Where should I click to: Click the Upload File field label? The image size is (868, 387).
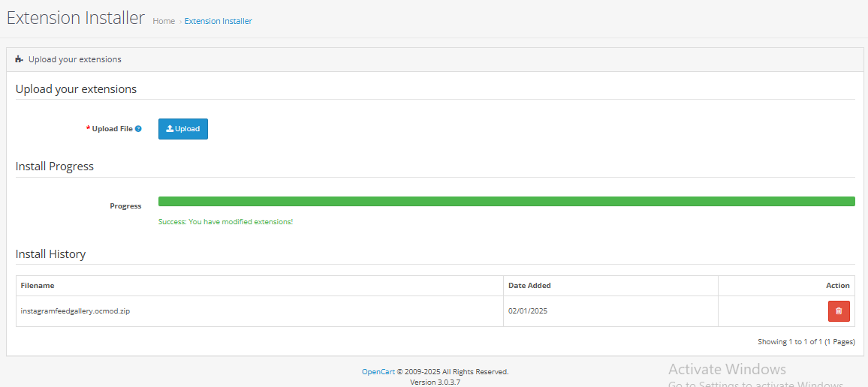pyautogui.click(x=111, y=129)
